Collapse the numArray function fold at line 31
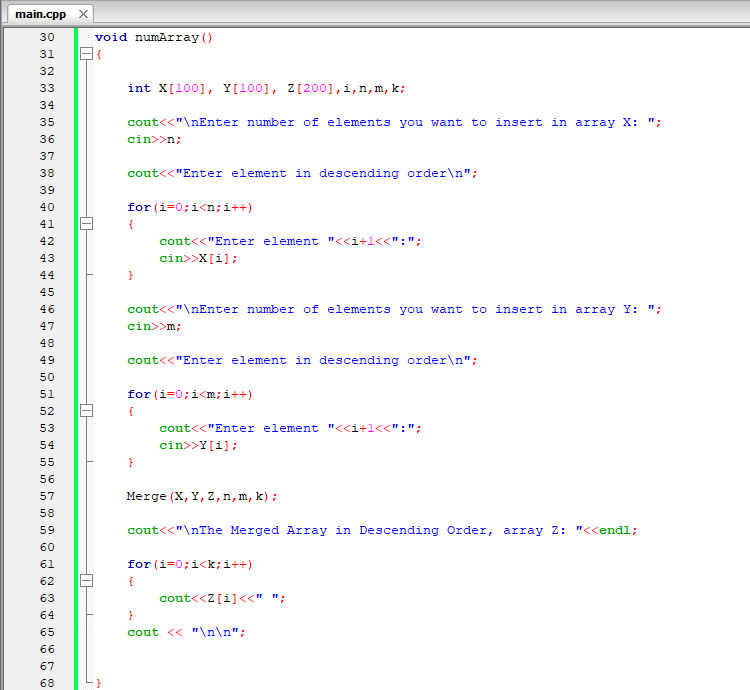 coord(86,54)
